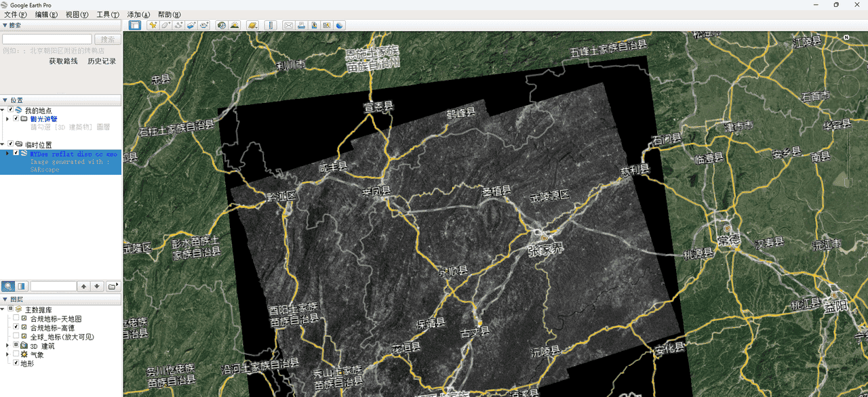The width and height of the screenshot is (868, 397).
Task: Select the Add Path tool
Action: point(178,26)
